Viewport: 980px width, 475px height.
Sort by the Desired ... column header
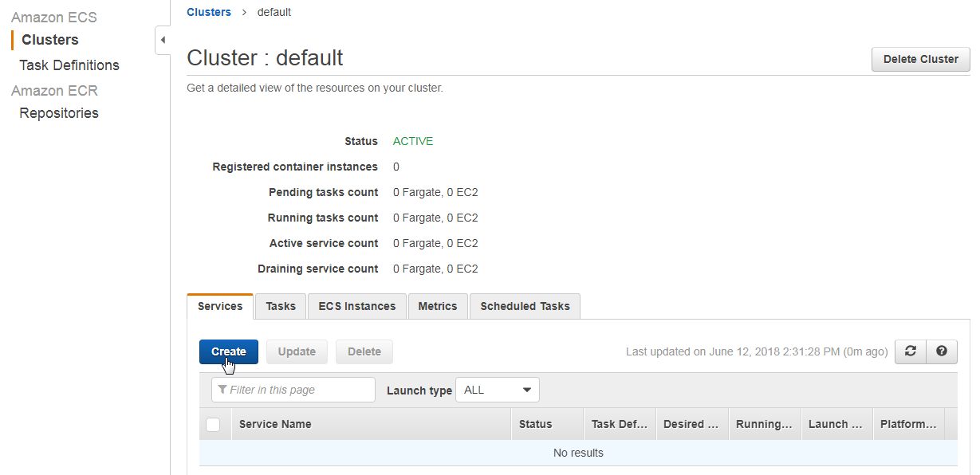pyautogui.click(x=691, y=424)
